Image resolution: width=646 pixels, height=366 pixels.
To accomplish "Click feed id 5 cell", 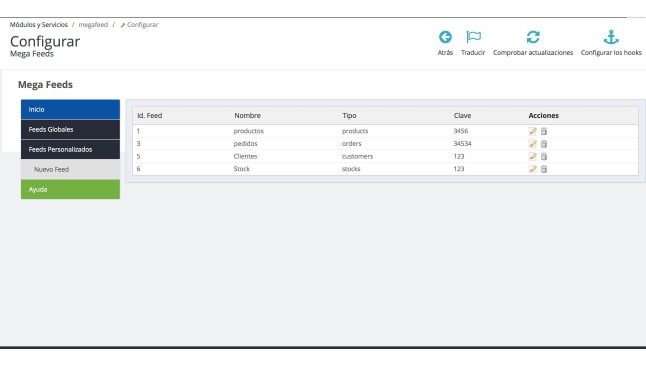I will 138,156.
